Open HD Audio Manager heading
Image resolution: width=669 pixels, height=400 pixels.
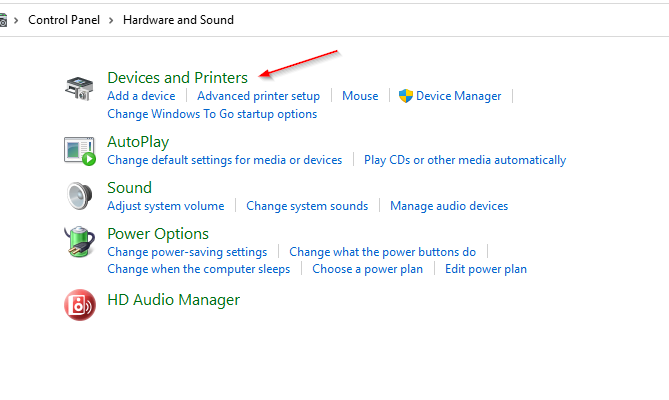(174, 300)
